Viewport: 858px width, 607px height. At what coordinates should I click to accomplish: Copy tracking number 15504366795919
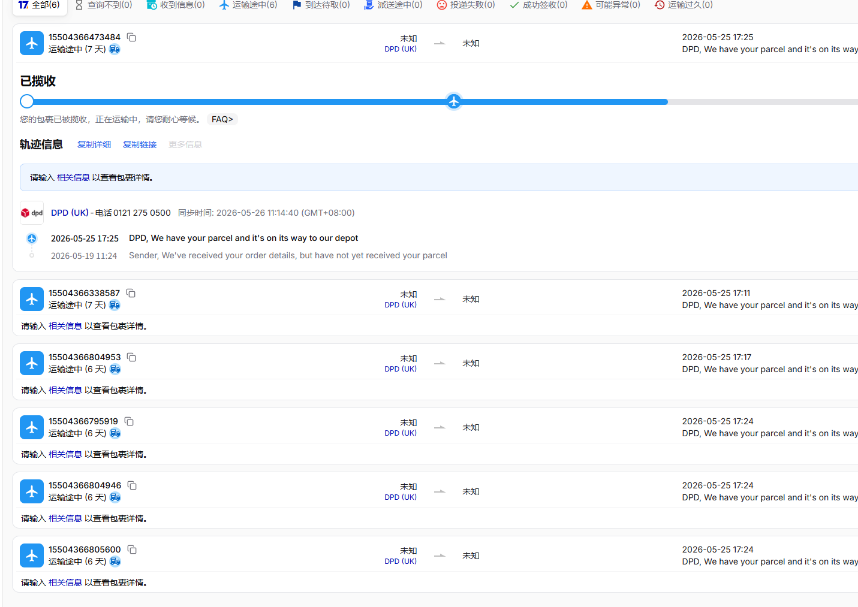click(x=129, y=421)
